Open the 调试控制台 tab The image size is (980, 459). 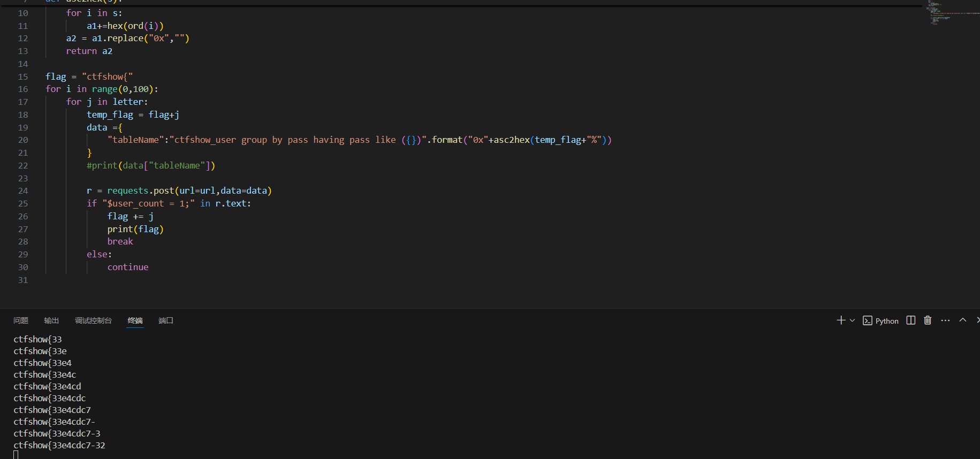[93, 320]
